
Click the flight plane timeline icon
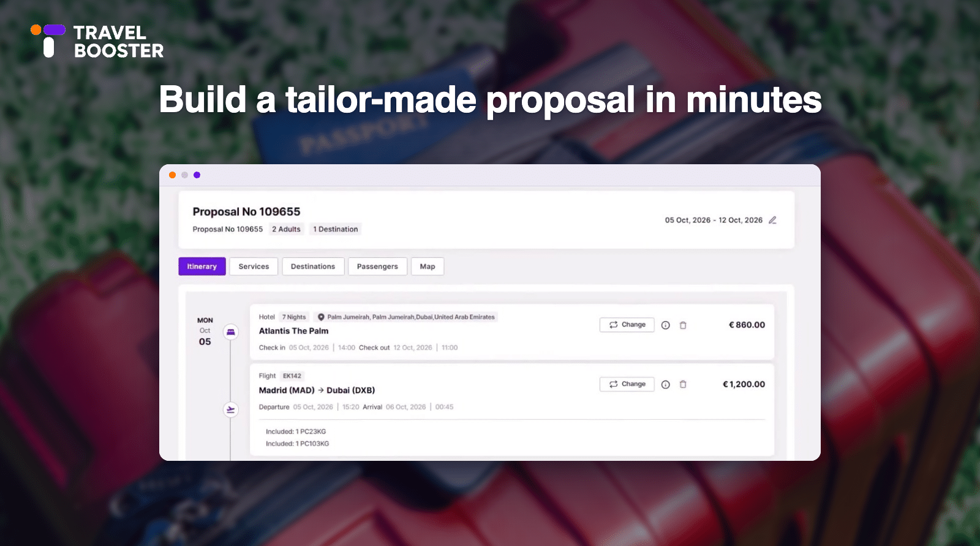[x=231, y=410]
